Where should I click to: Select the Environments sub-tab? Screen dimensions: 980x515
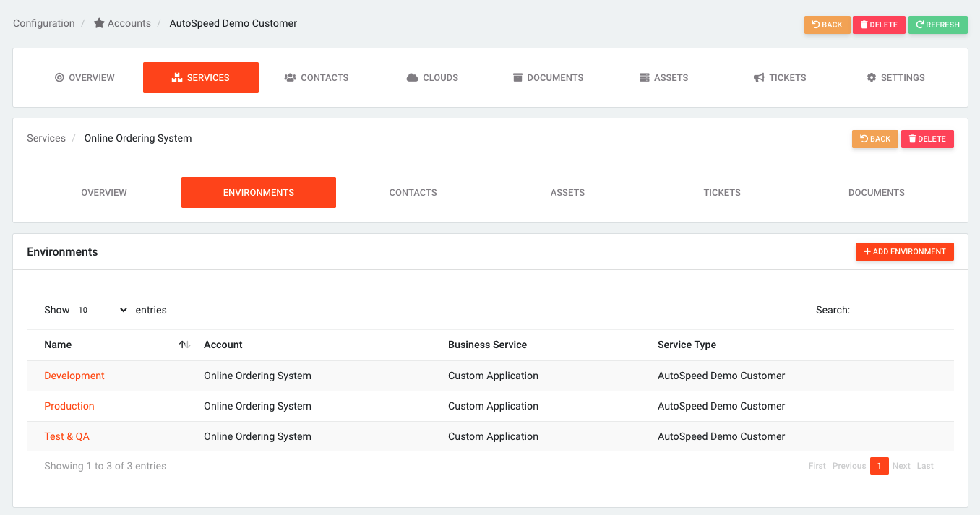click(259, 193)
